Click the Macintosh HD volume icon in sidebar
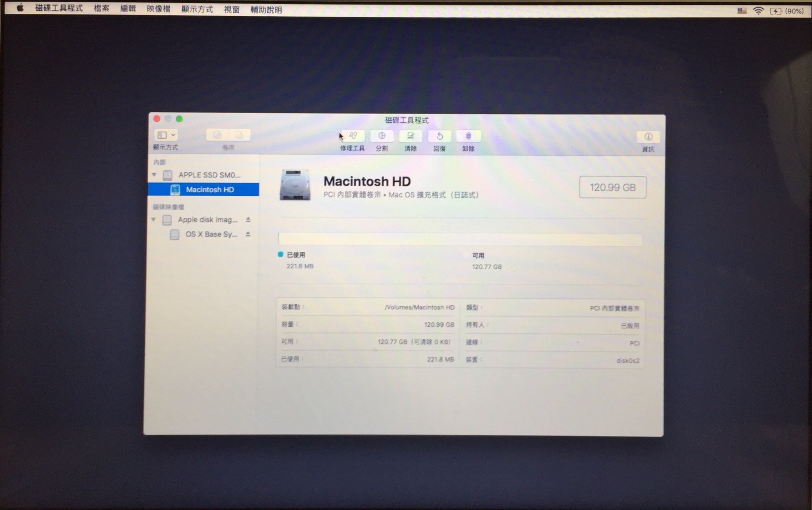This screenshot has height=510, width=812. (175, 189)
